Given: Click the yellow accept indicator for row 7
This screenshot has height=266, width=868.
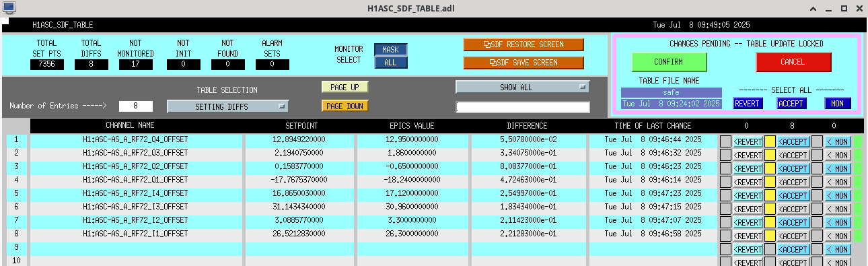Looking at the screenshot, I should pyautogui.click(x=770, y=222).
